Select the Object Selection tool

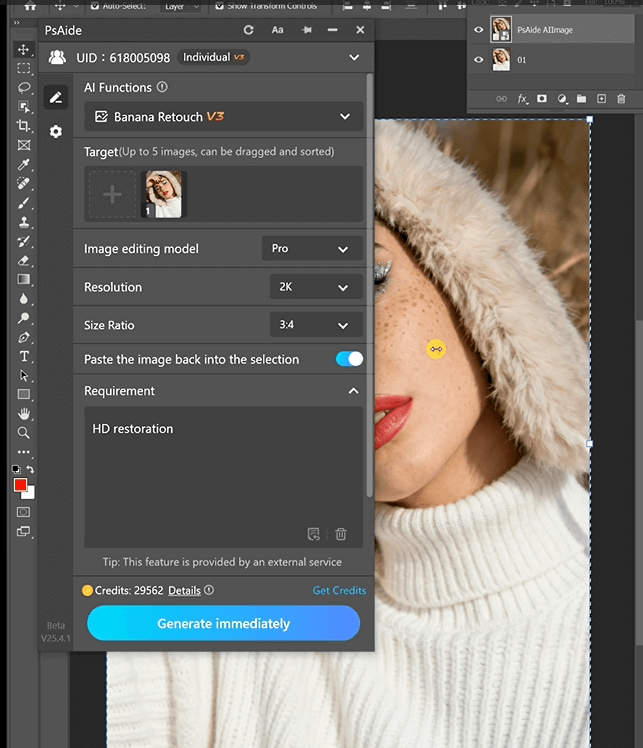point(23,106)
